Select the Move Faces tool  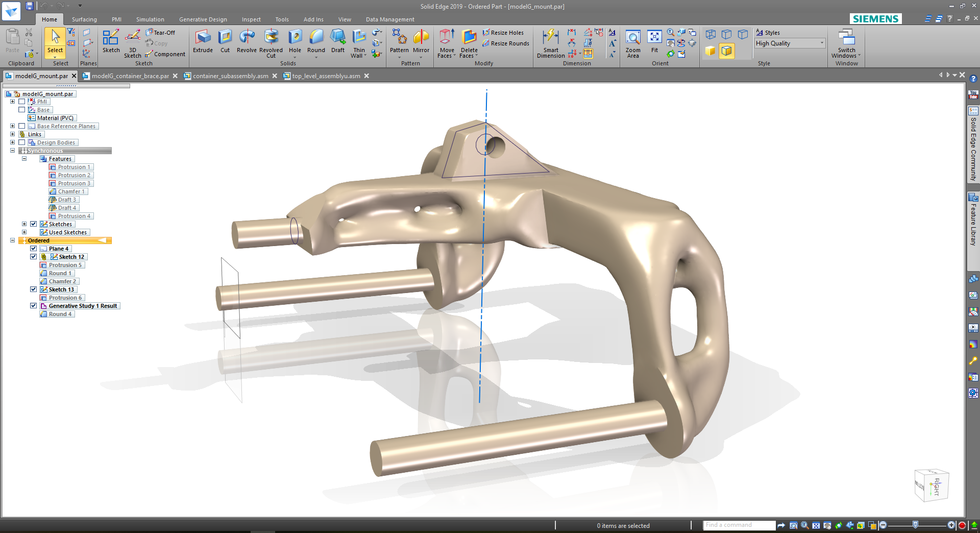pos(447,43)
